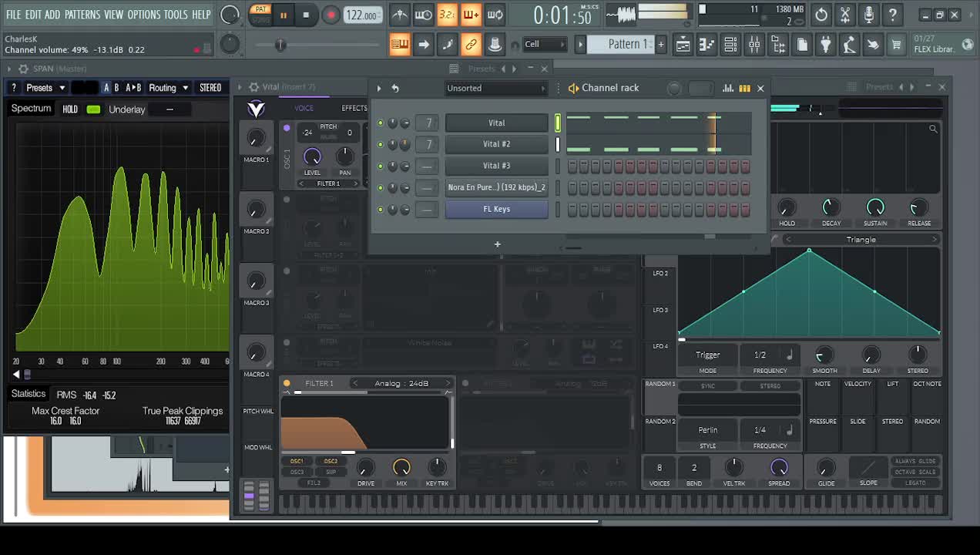
Task: Toggle PAT/SONG mode switch
Action: [260, 15]
